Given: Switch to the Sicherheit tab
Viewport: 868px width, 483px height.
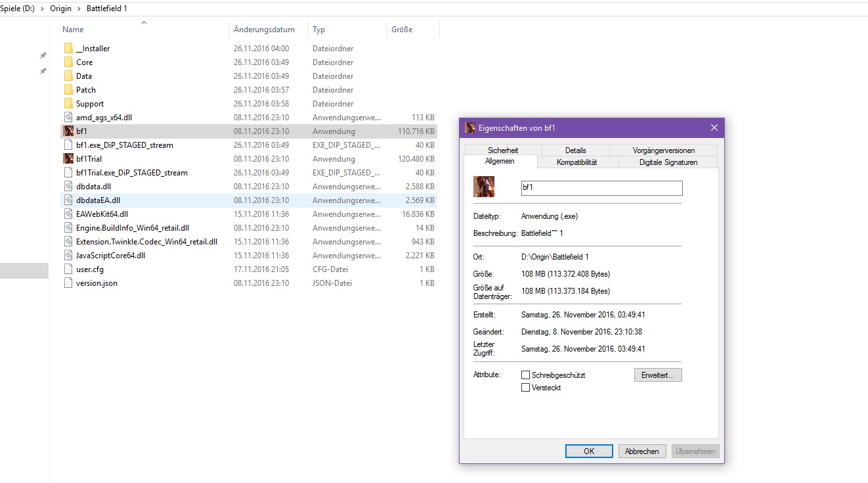Looking at the screenshot, I should 503,150.
